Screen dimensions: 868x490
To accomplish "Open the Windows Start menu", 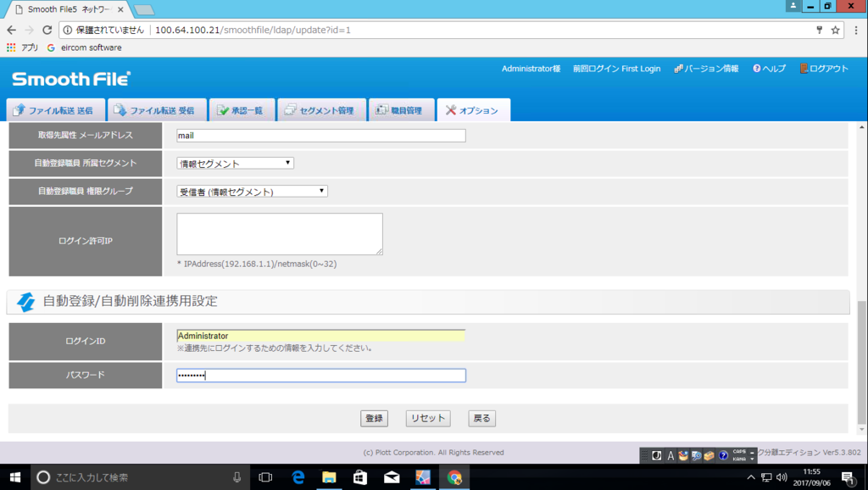I will tap(15, 477).
